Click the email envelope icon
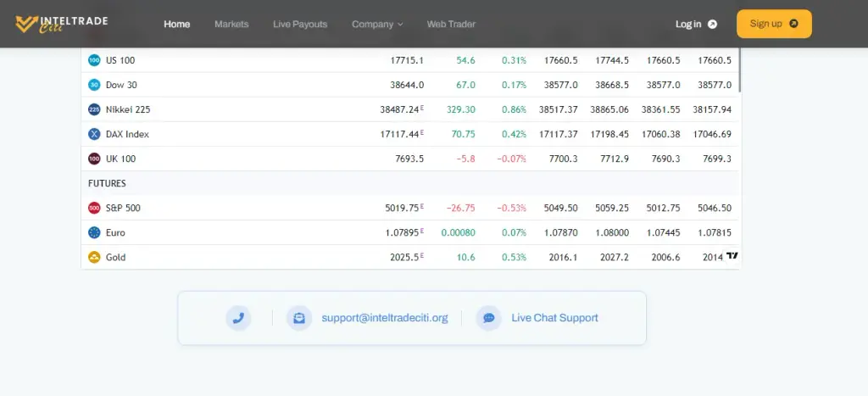Image resolution: width=868 pixels, height=396 pixels. pyautogui.click(x=299, y=318)
